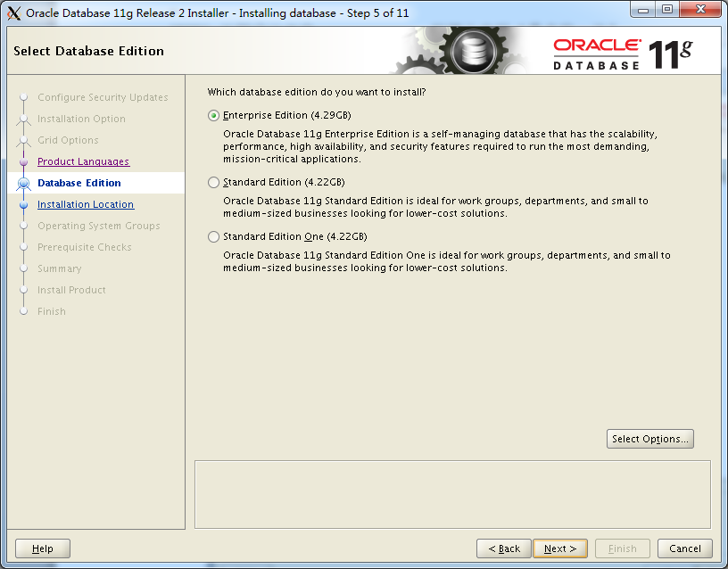
Task: Click the Installation Location step bullet
Action: point(24,204)
